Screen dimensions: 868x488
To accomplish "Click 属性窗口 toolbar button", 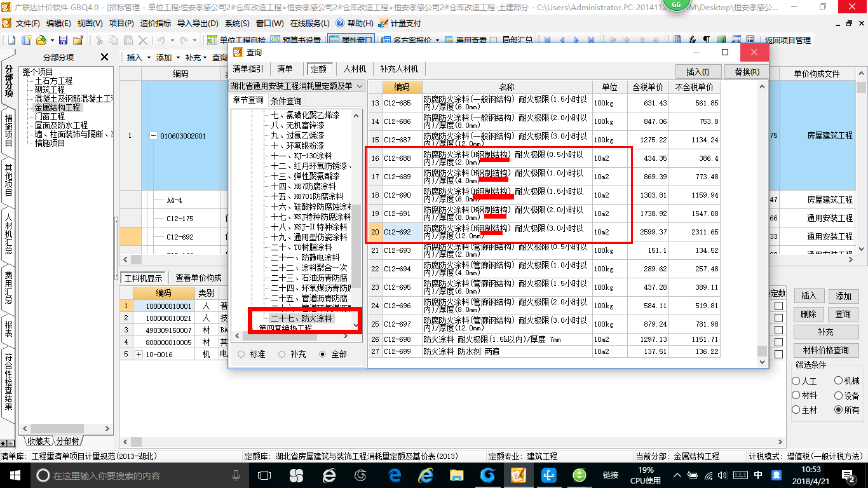I will click(x=350, y=40).
